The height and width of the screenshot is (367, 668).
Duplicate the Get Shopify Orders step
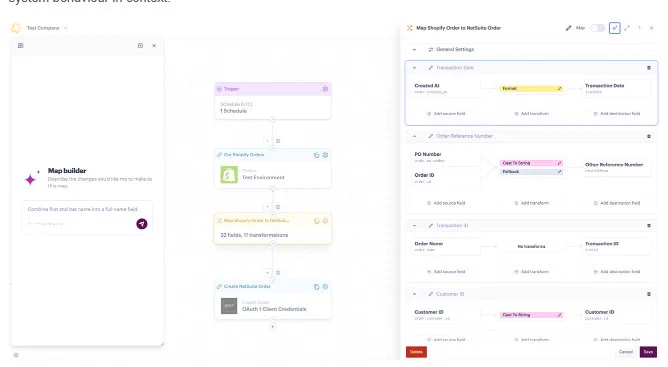click(x=316, y=155)
